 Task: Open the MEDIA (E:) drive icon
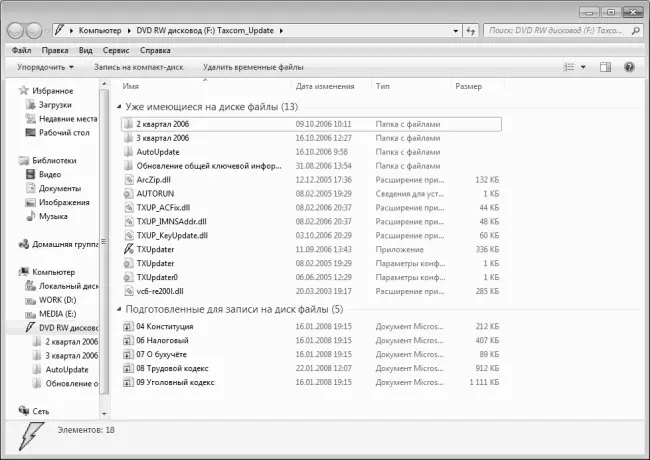point(30,315)
